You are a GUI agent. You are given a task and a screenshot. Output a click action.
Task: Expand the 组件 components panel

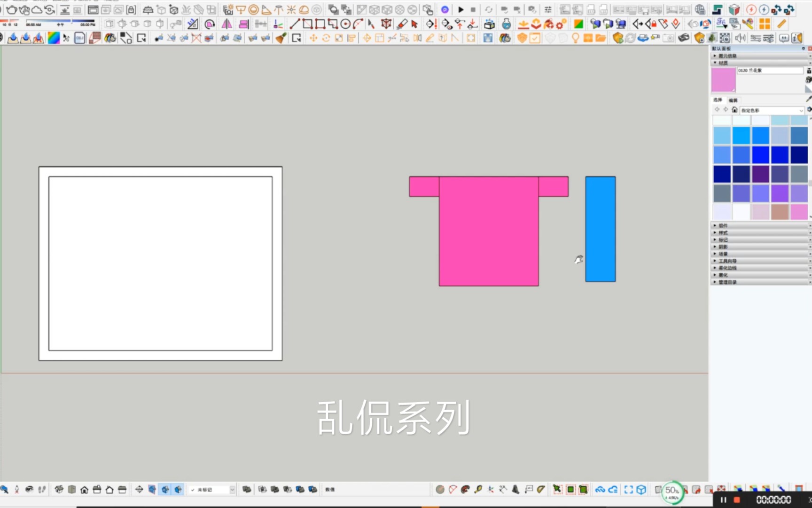(x=760, y=226)
